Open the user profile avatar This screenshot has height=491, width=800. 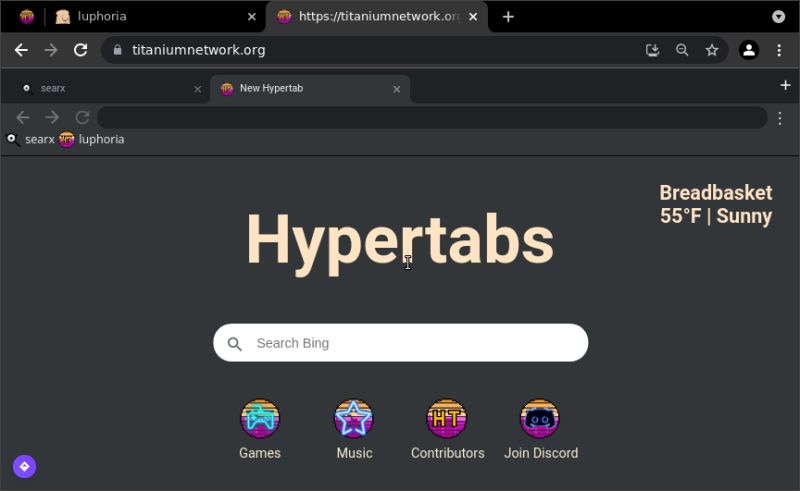pos(749,50)
